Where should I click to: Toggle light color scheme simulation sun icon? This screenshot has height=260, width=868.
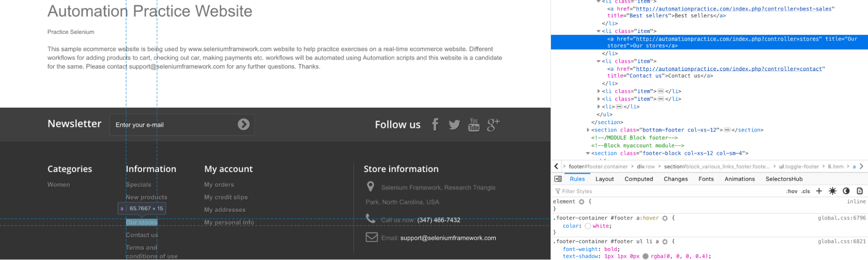pyautogui.click(x=832, y=191)
